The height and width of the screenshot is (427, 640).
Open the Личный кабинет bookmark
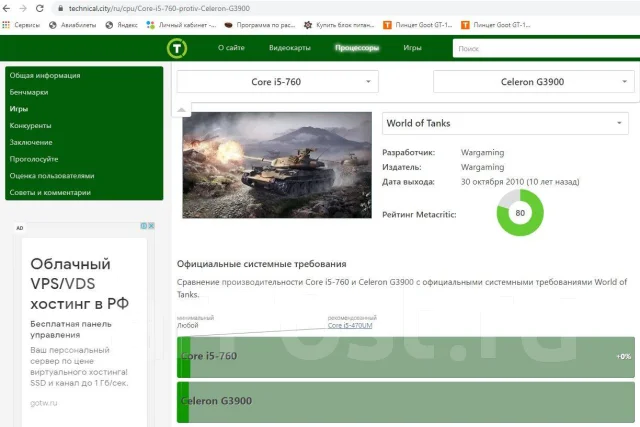point(181,25)
